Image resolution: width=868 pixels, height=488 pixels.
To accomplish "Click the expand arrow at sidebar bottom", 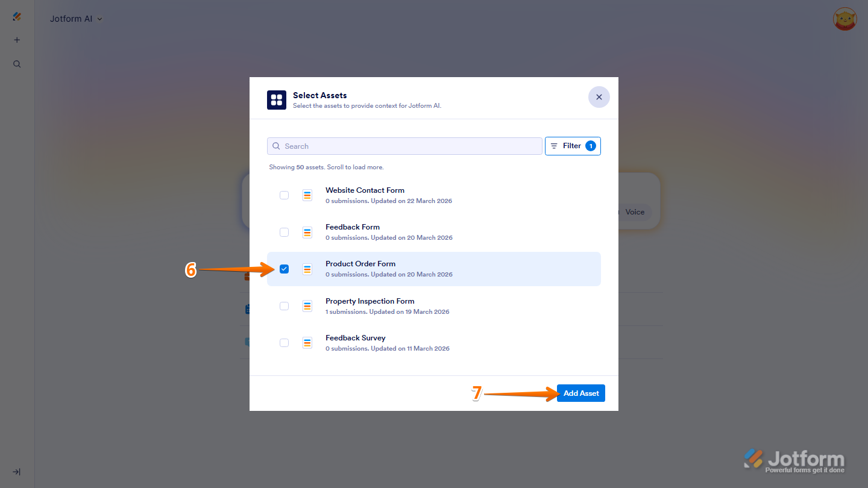I will click(16, 472).
